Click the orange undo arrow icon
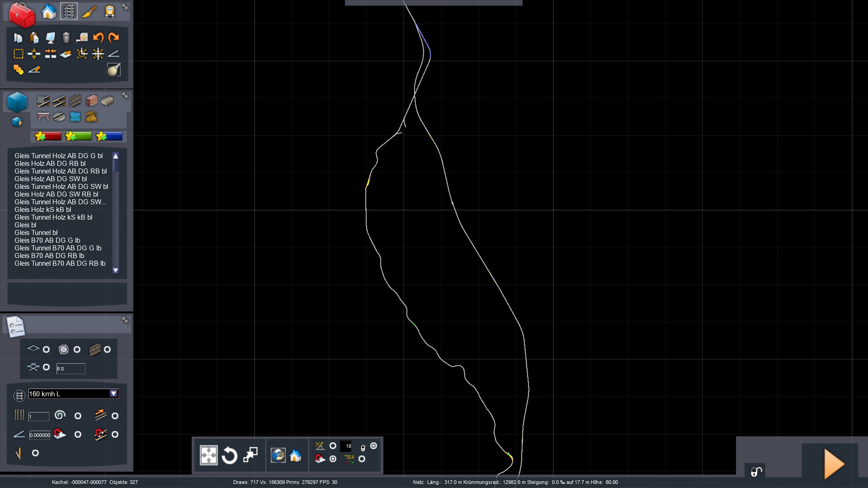 pyautogui.click(x=98, y=38)
